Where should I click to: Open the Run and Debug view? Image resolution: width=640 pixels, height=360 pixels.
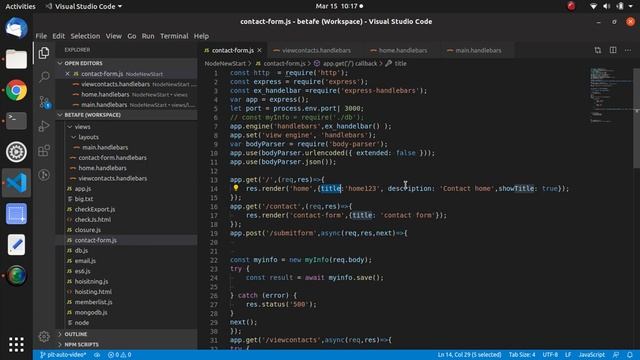coord(44,126)
